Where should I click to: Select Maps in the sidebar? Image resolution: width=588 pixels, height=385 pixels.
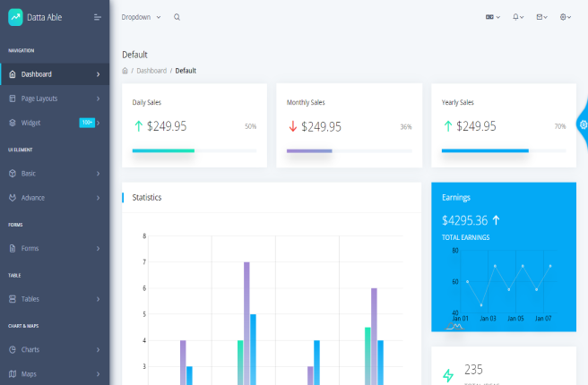coord(55,373)
